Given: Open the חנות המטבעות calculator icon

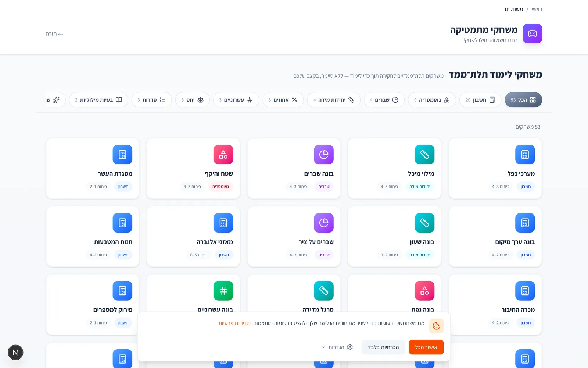Looking at the screenshot, I should tap(122, 223).
